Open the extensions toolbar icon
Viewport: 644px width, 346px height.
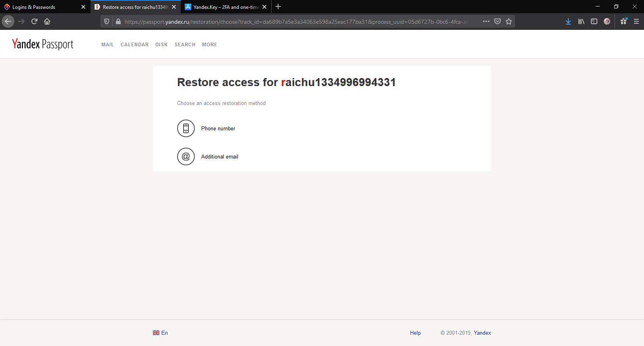(x=623, y=21)
